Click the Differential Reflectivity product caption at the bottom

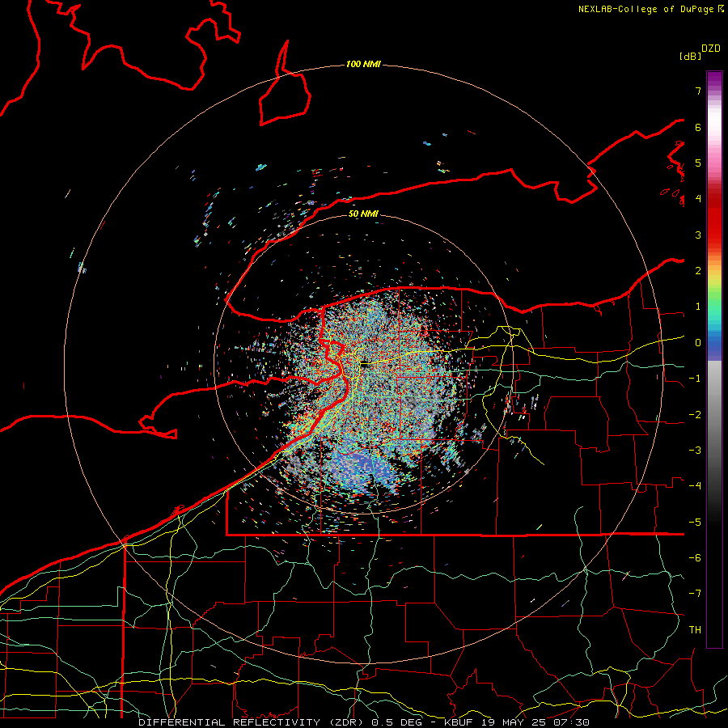point(364,722)
